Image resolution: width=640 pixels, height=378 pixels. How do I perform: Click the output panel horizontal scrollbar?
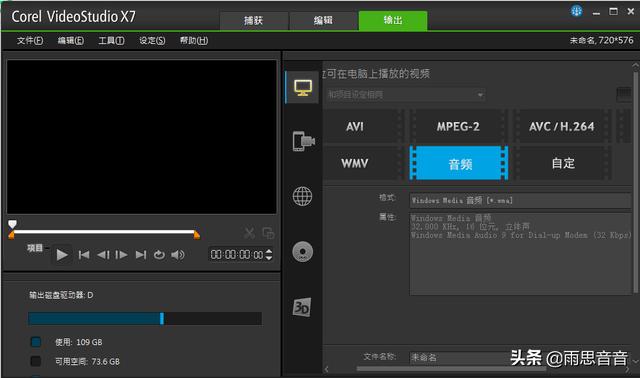(451, 369)
